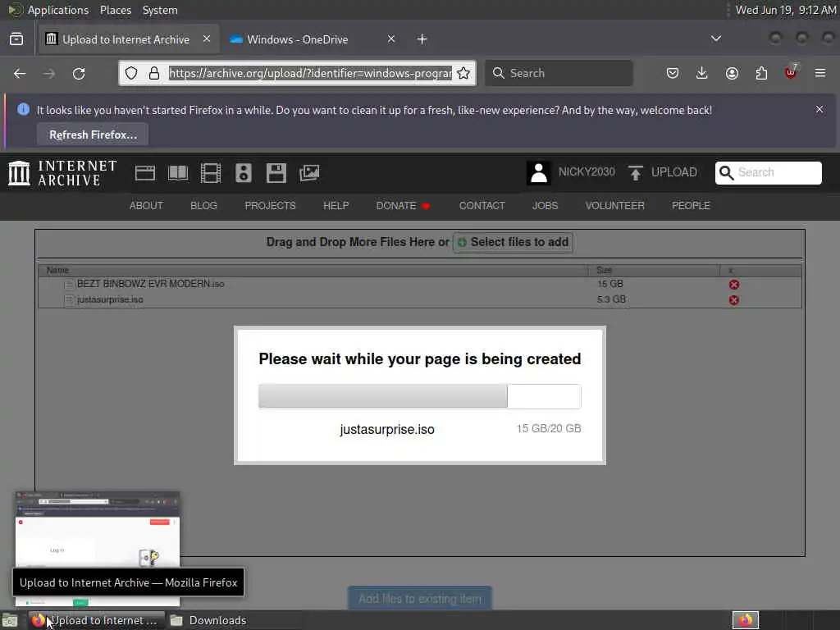Screen dimensions: 840x630
Task: Open the BLOG navigation item
Action: [x=203, y=206]
